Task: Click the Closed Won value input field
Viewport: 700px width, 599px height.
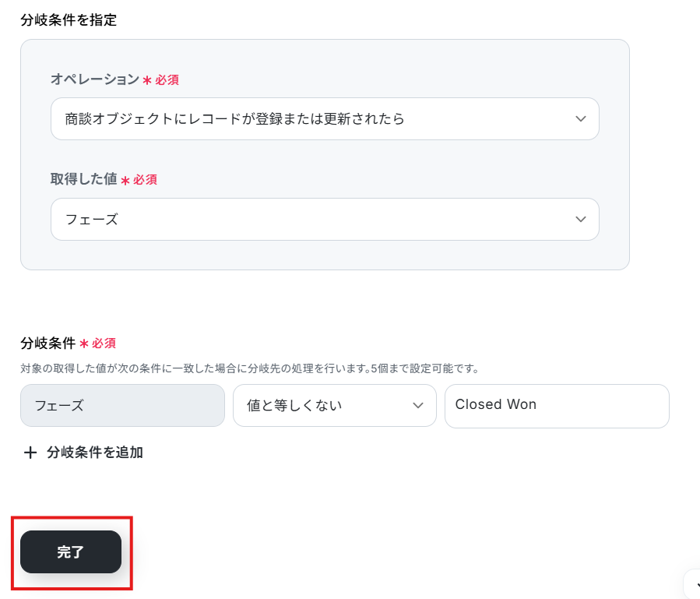Action: click(x=556, y=405)
